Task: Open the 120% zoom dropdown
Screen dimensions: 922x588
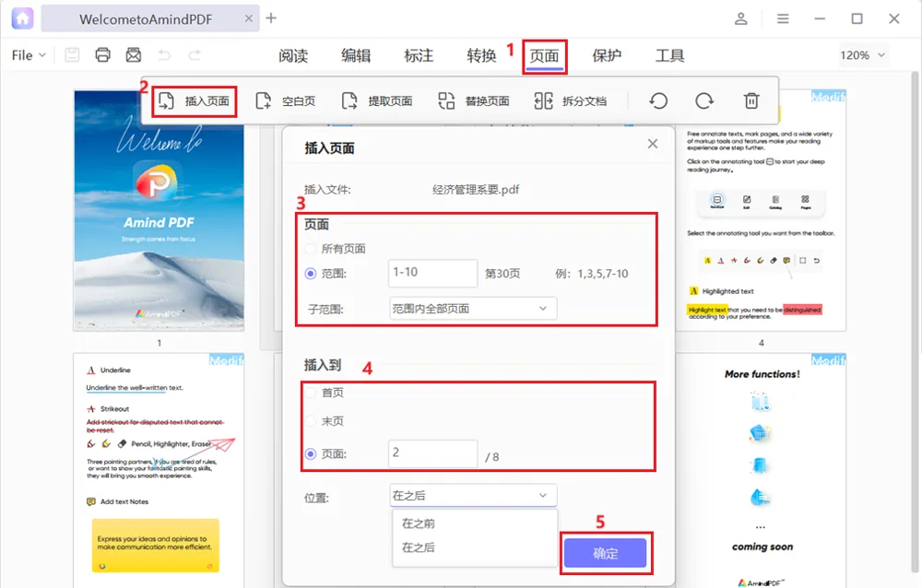Action: [862, 55]
